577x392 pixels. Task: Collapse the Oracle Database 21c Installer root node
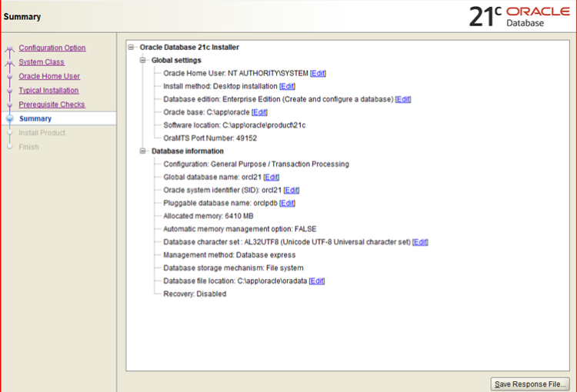tap(132, 48)
